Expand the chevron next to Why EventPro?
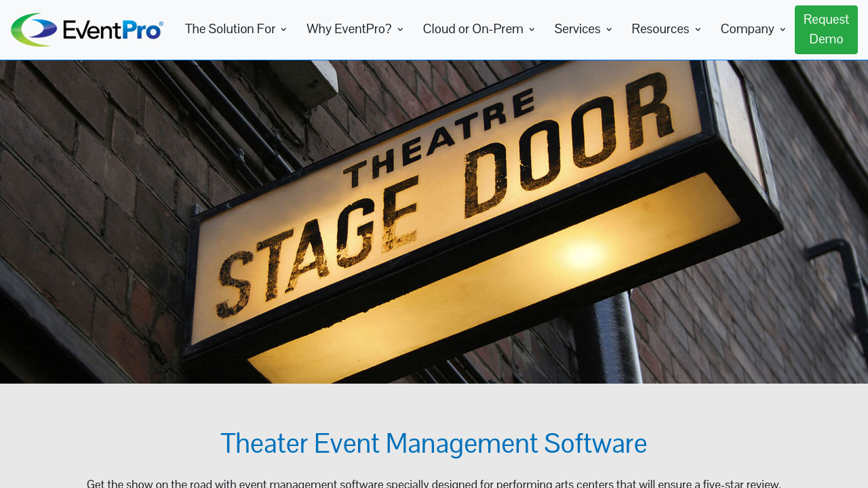868x488 pixels. [x=400, y=30]
